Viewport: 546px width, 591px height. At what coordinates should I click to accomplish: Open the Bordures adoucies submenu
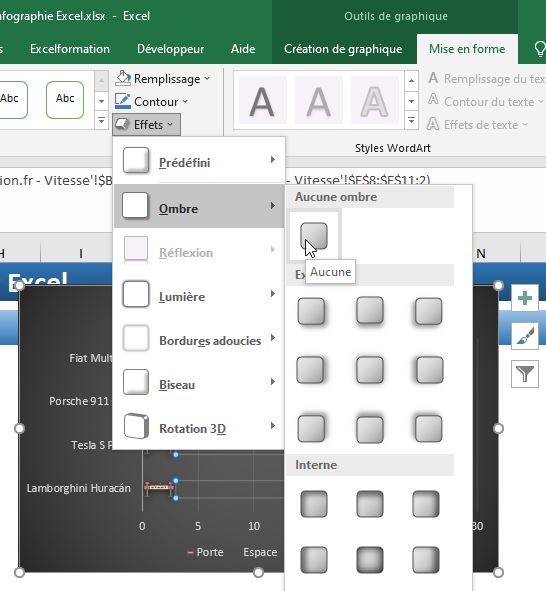[x=199, y=339]
